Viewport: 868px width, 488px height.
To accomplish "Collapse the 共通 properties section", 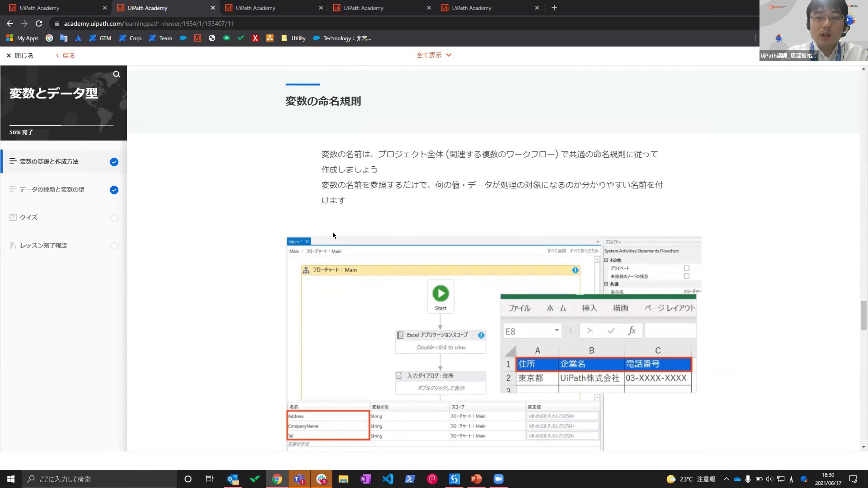I will [606, 284].
